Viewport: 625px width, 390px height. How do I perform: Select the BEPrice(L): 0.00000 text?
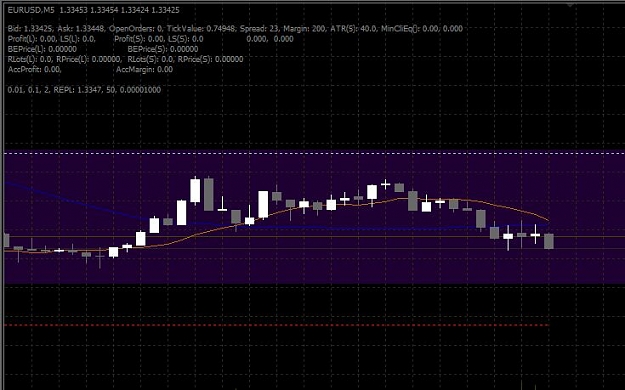pos(42,49)
